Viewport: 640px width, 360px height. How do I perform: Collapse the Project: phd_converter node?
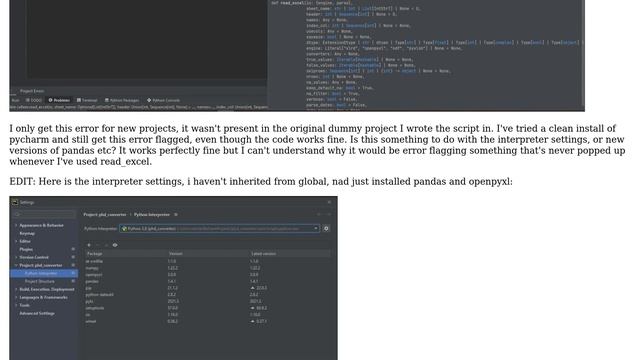(16, 265)
